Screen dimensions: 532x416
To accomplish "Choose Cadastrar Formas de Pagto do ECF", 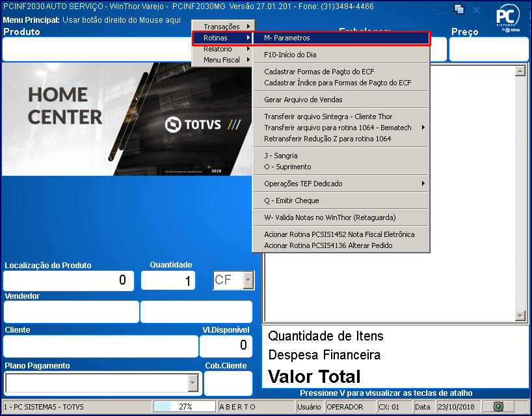I will point(341,72).
